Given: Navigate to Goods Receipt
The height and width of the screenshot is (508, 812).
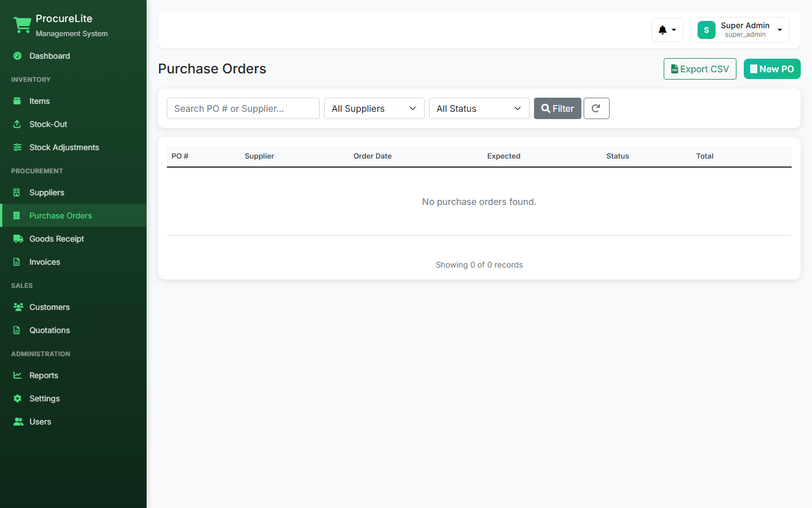Looking at the screenshot, I should point(73,239).
